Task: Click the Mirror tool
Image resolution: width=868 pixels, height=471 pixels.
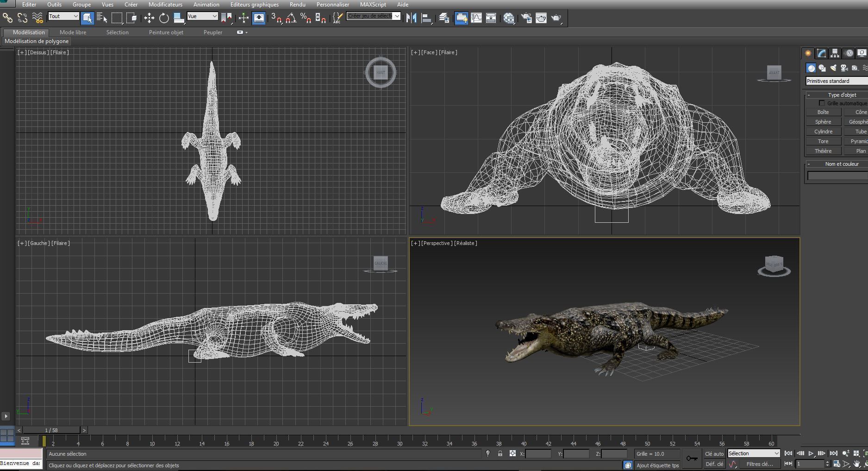Action: click(411, 18)
